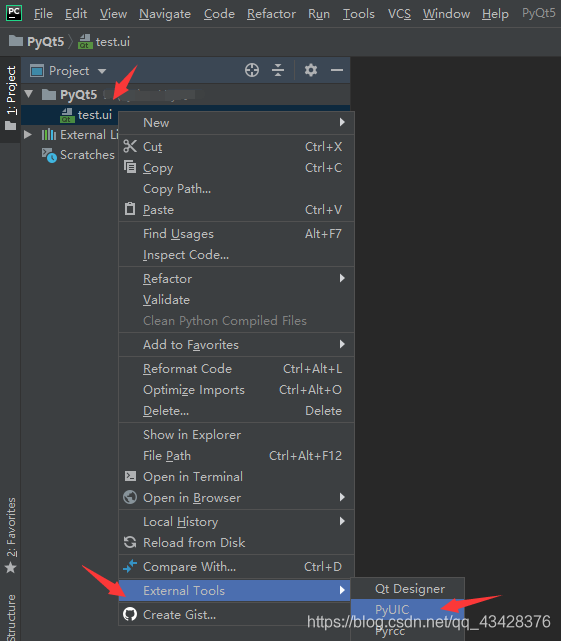Screen dimensions: 561x641
Task: Select Validate in context menu
Action: (236, 300)
